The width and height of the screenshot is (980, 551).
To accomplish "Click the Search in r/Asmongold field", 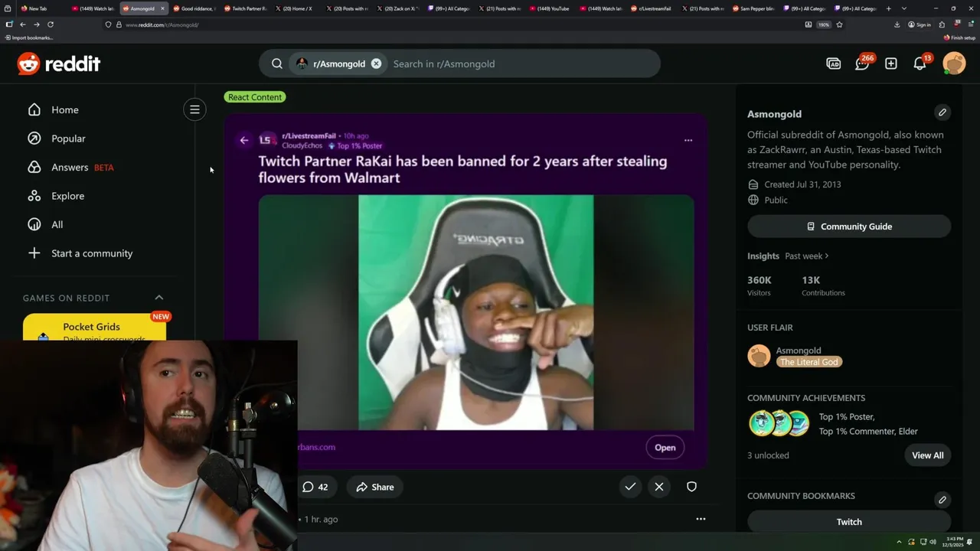I will pyautogui.click(x=521, y=64).
